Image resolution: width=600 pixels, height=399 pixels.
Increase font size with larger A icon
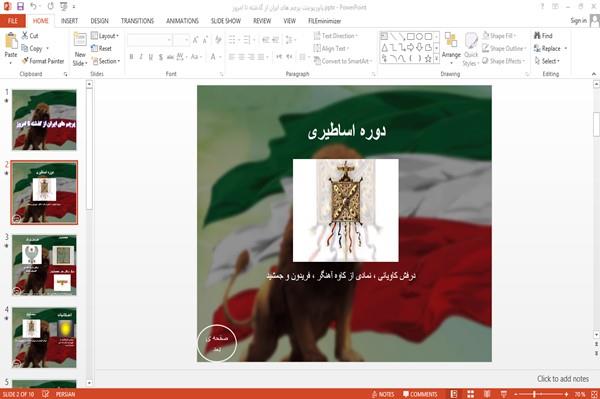tap(196, 40)
